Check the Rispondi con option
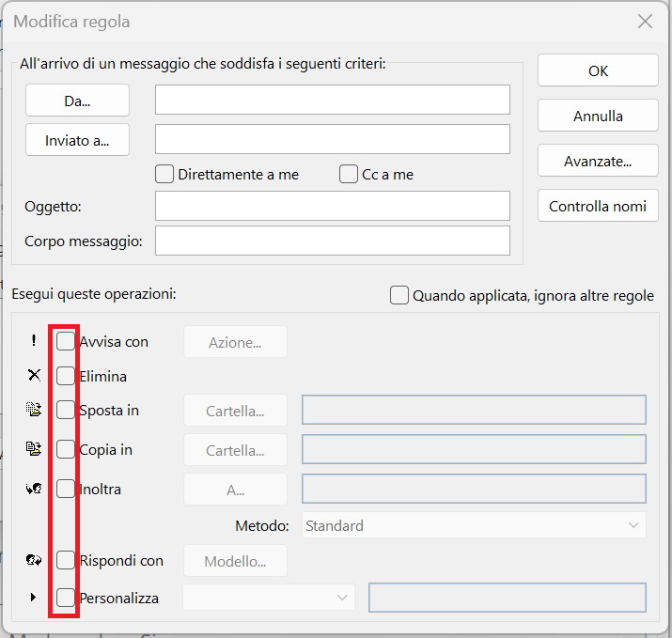Viewport: 672px width, 638px height. tap(66, 560)
